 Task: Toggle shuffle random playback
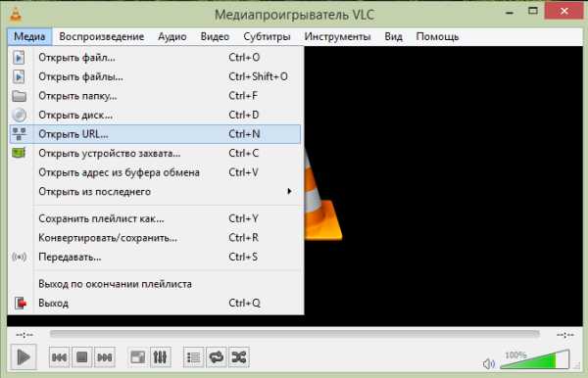[239, 357]
